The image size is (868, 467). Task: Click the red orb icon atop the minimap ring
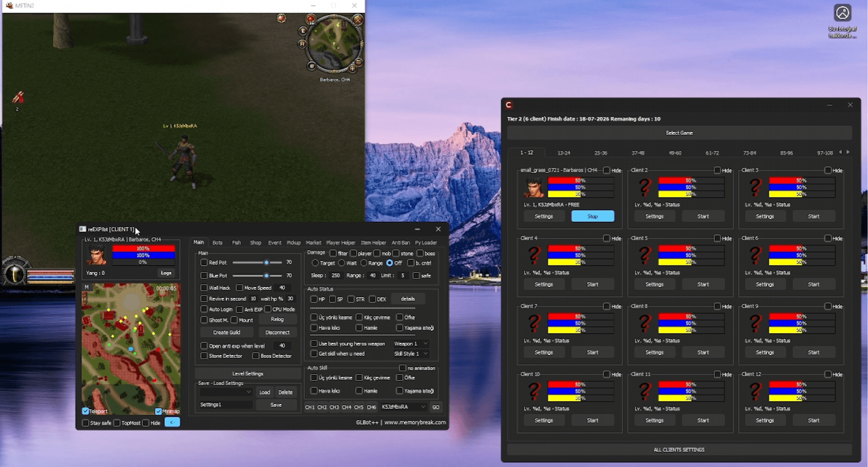311,19
